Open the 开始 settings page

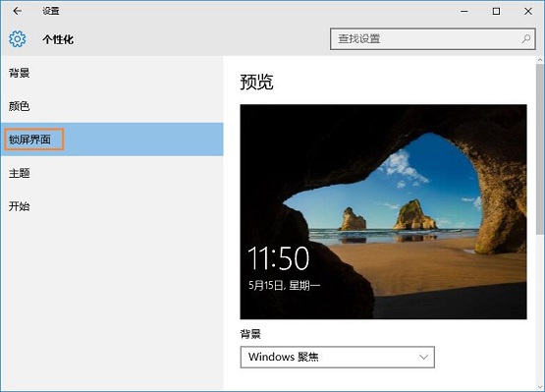pos(112,206)
